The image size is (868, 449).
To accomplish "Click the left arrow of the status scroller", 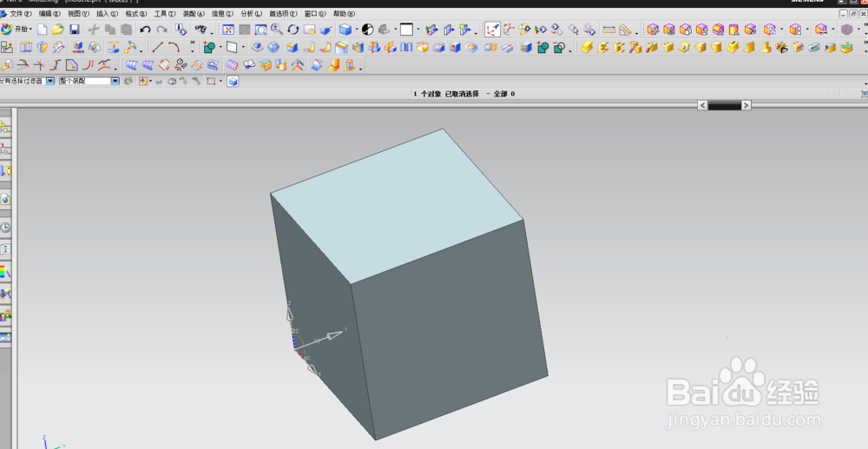I will click(702, 105).
